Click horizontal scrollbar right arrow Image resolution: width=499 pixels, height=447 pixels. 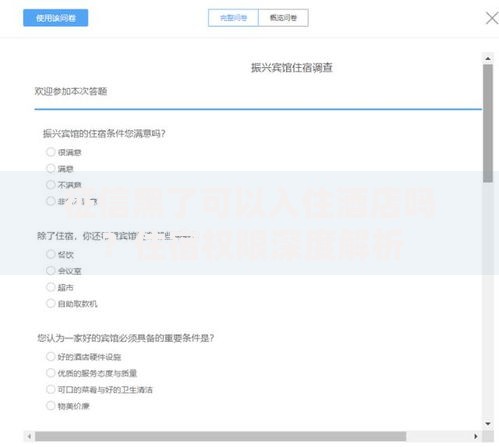[476, 436]
